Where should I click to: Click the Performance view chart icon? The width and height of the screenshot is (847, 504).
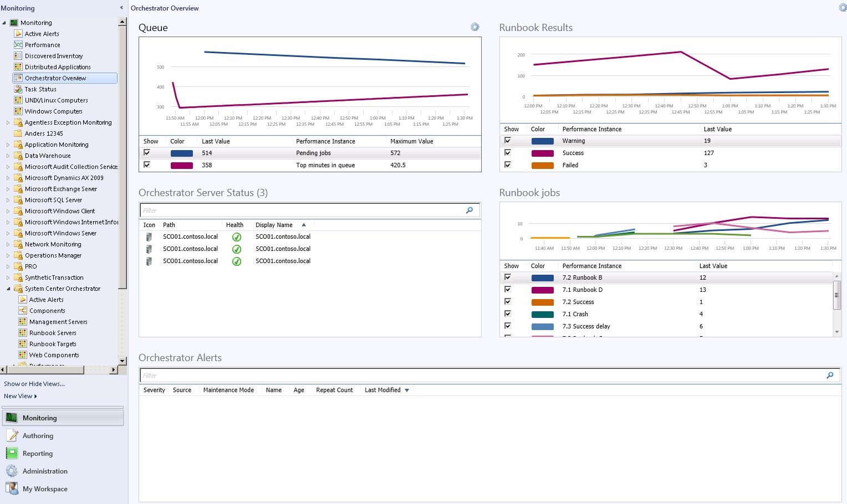18,45
